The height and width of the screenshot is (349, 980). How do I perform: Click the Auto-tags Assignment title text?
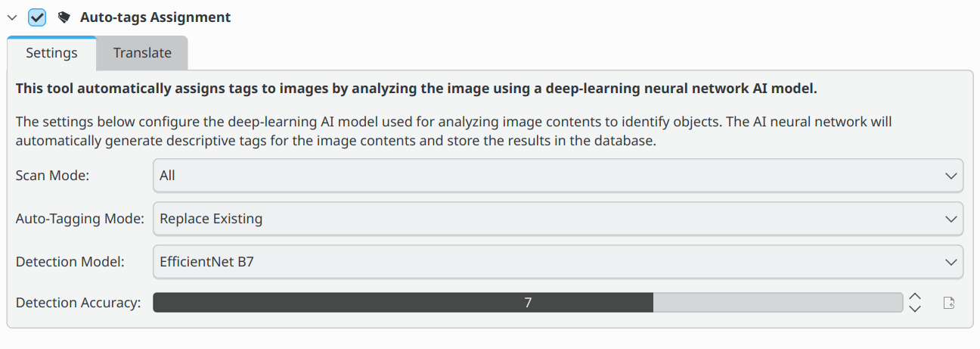point(155,17)
